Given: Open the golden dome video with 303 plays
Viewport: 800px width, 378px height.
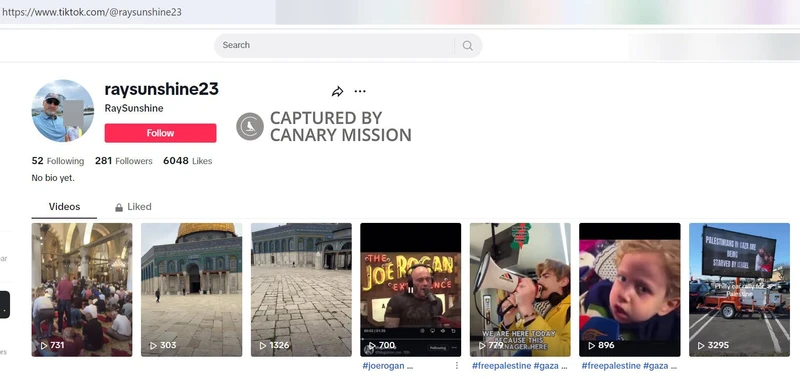Looking at the screenshot, I should tap(191, 290).
